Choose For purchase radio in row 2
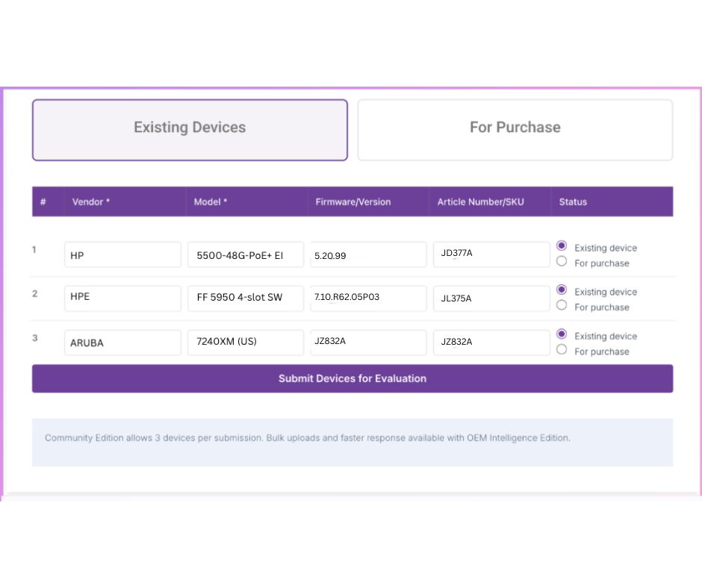The image size is (702, 588). pyautogui.click(x=562, y=305)
